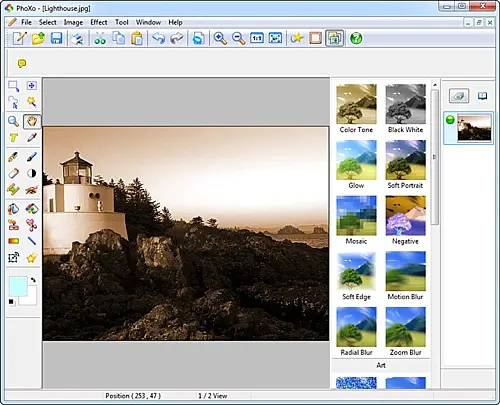Swap foreground and background colors arrow
Image resolution: width=500 pixels, height=405 pixels.
[x=33, y=280]
